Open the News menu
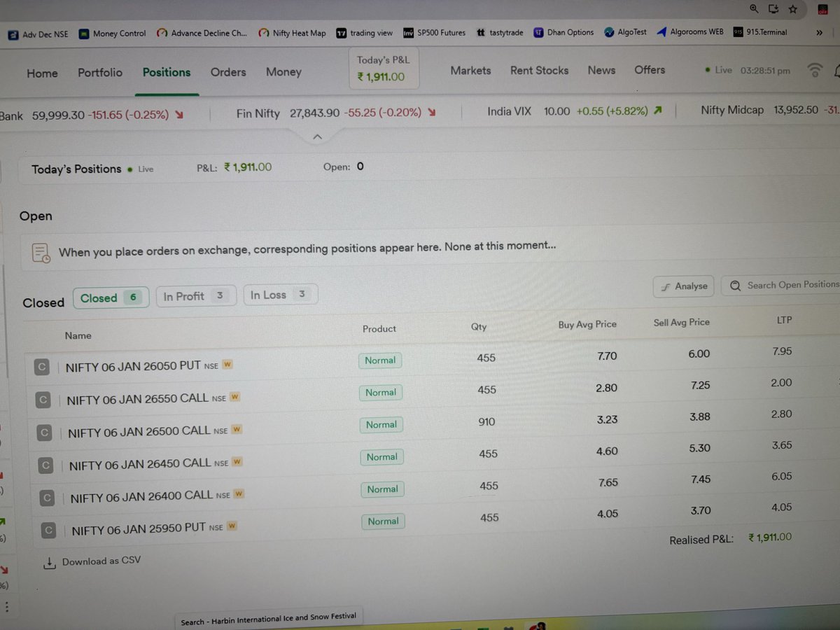This screenshot has height=630, width=840. click(601, 70)
